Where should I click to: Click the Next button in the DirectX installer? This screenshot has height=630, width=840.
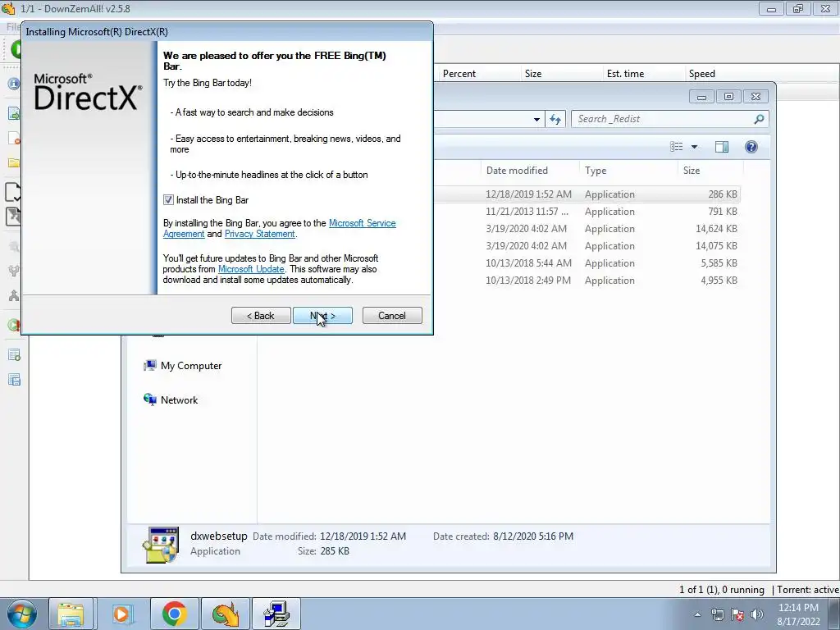point(322,316)
